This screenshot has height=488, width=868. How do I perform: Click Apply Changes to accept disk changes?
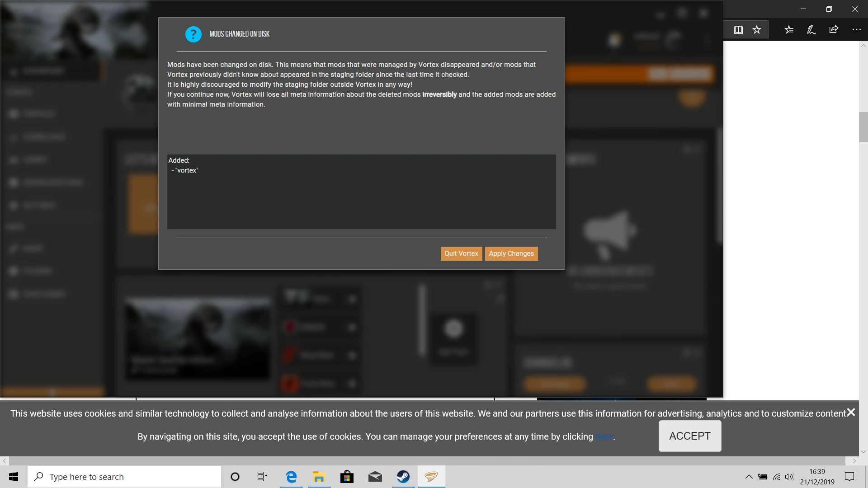pos(511,253)
